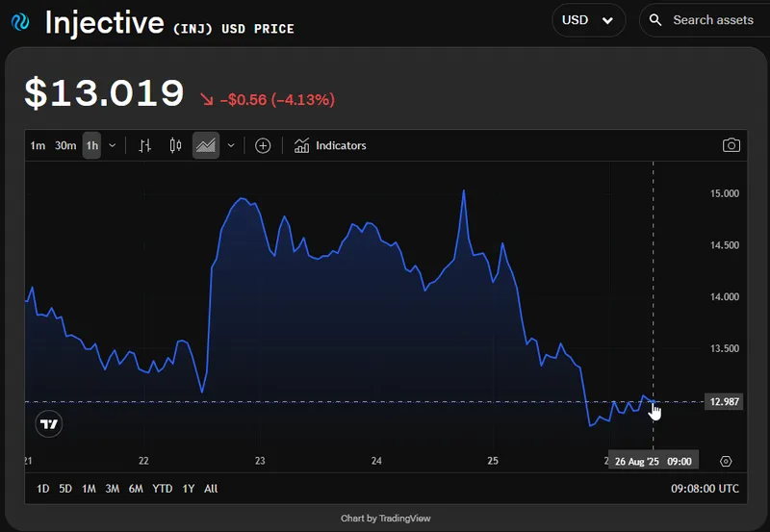Click the red down-arrow change icon
The image size is (770, 532).
207,100
